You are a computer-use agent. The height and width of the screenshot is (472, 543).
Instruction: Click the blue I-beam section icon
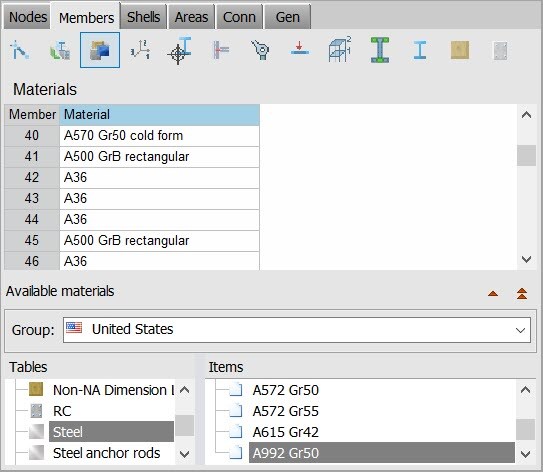[420, 50]
